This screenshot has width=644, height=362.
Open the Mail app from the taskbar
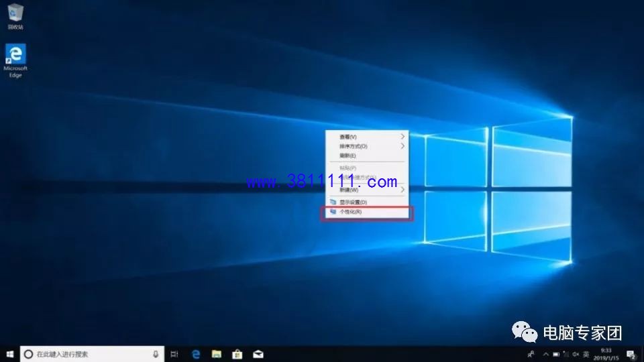[258, 354]
